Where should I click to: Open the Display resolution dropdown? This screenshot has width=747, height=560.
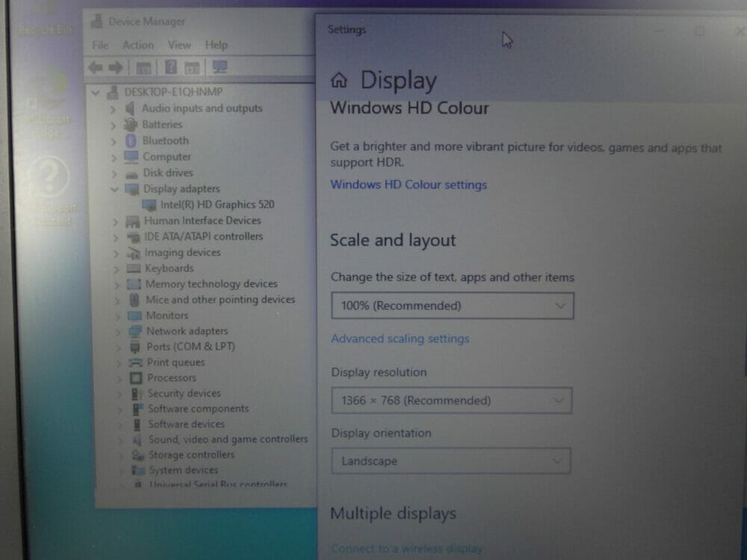(452, 400)
